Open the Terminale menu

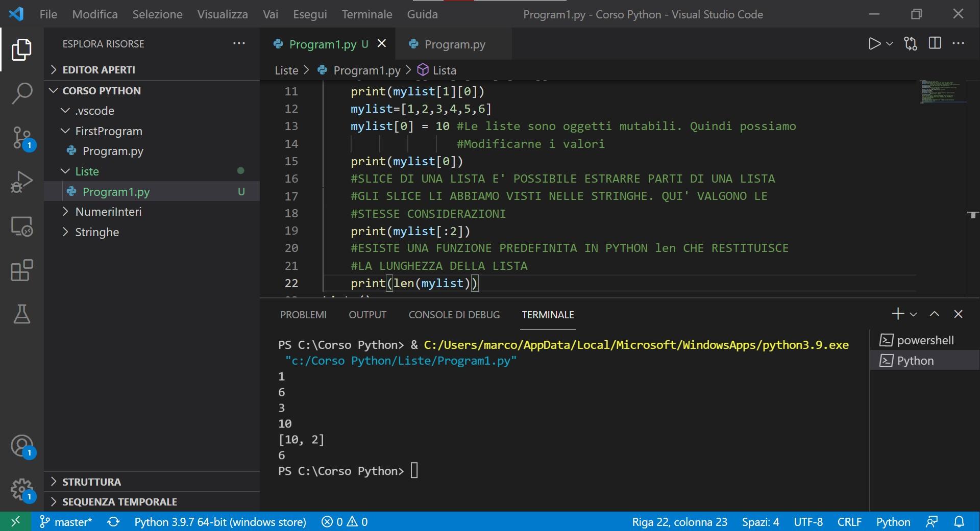[367, 14]
